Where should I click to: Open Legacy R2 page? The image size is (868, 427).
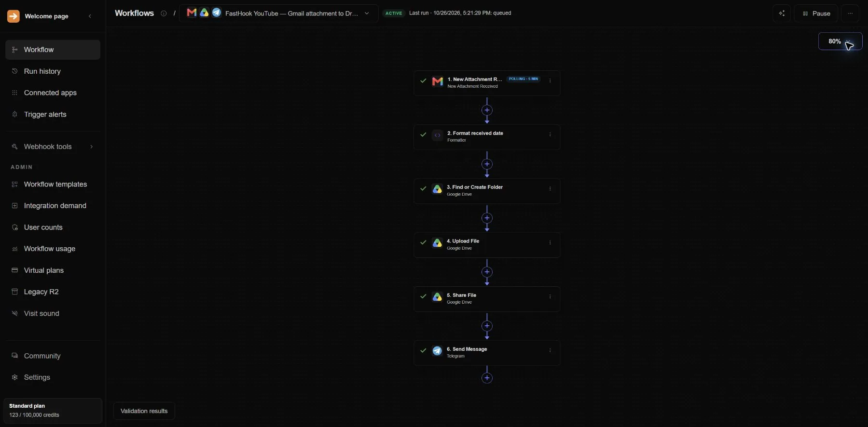(53, 292)
